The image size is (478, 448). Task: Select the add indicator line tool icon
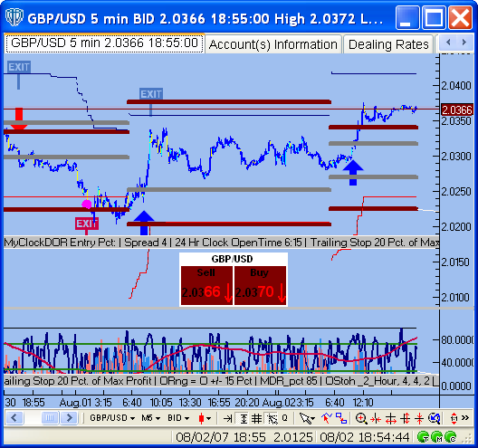click(x=327, y=418)
